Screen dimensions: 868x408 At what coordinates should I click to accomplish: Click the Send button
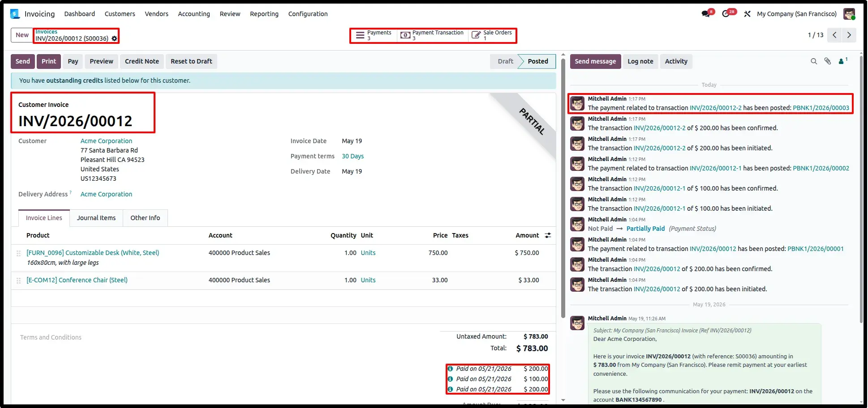point(23,61)
